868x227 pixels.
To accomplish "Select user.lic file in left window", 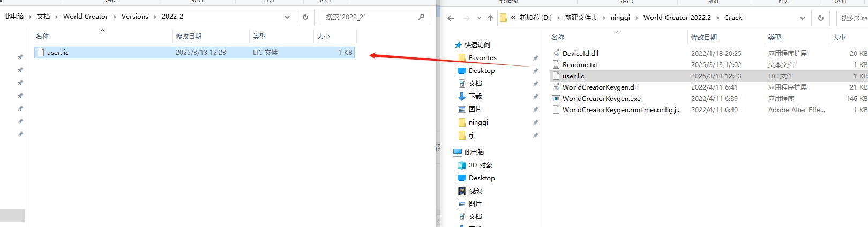I will pos(194,53).
